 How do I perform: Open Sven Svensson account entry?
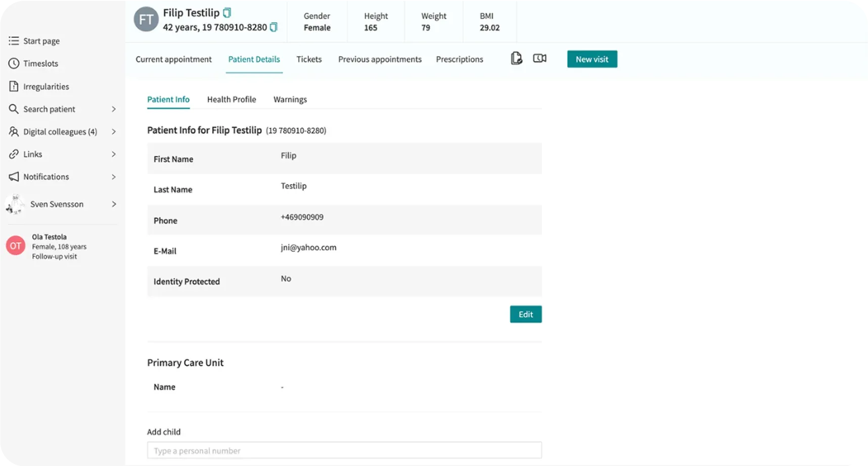tap(57, 204)
